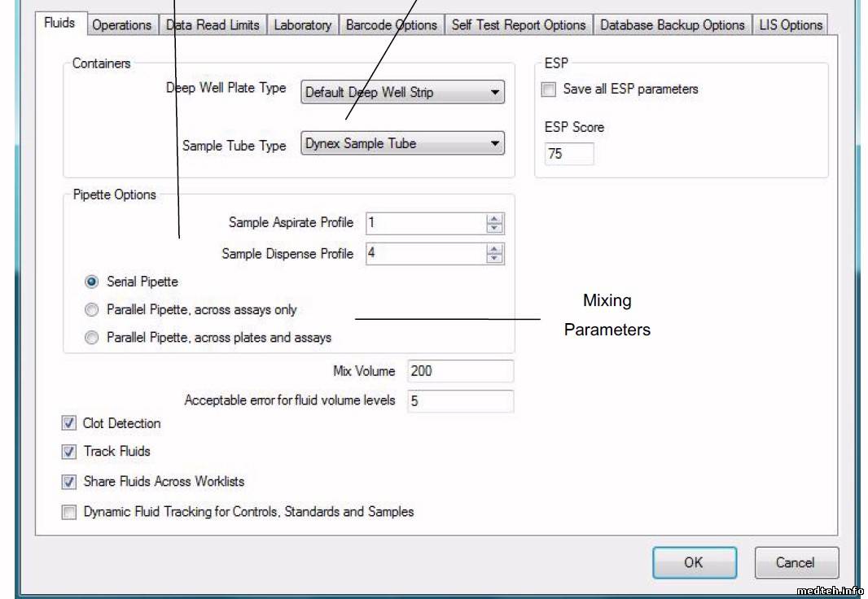Expand the Deep Well Plate Type dropdown
The height and width of the screenshot is (599, 868).
pos(494,93)
